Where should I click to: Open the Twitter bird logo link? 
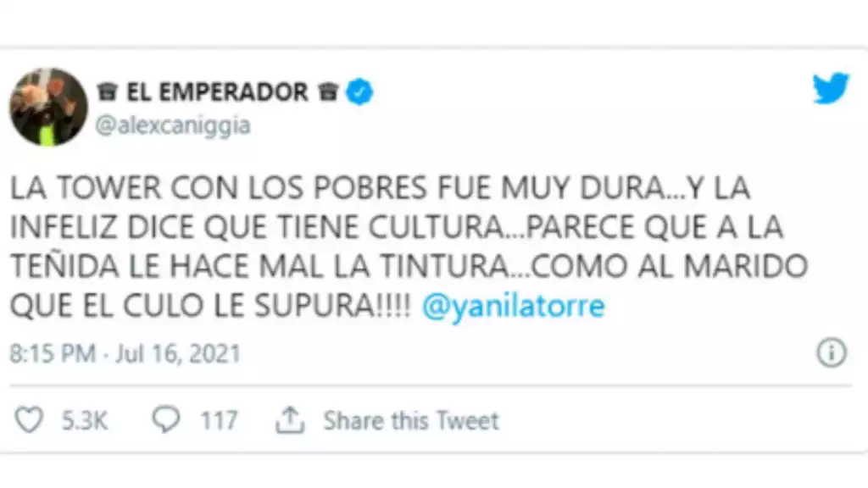pyautogui.click(x=831, y=88)
